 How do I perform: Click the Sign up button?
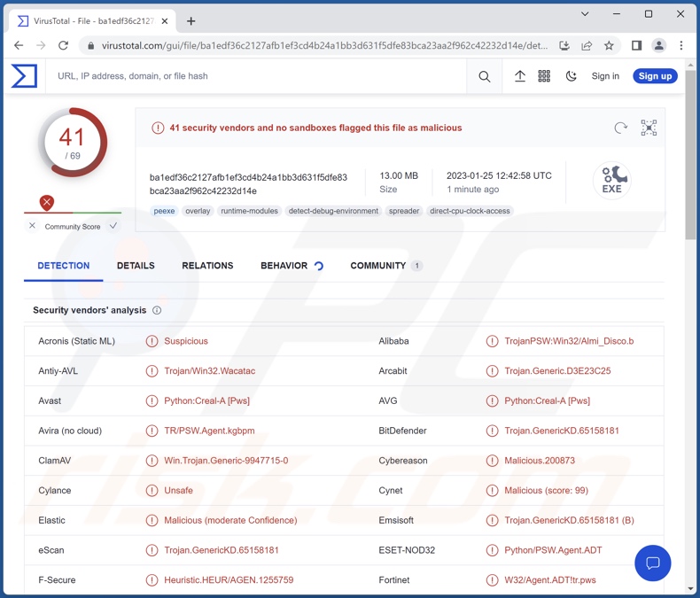click(655, 76)
